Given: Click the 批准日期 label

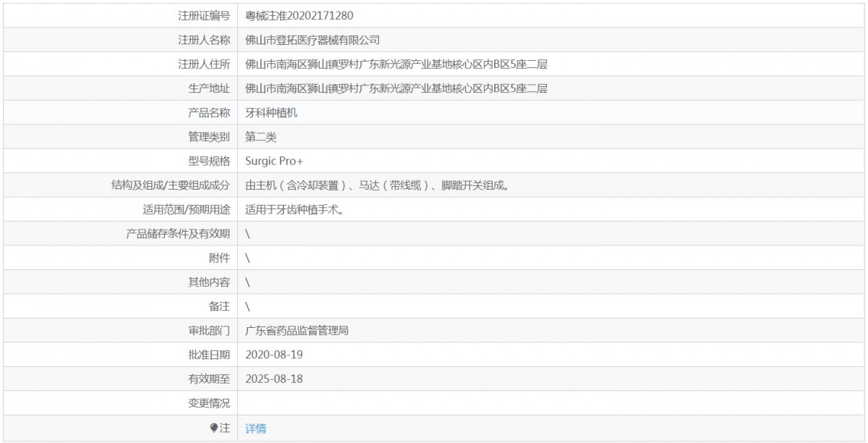Looking at the screenshot, I should click(x=209, y=354).
